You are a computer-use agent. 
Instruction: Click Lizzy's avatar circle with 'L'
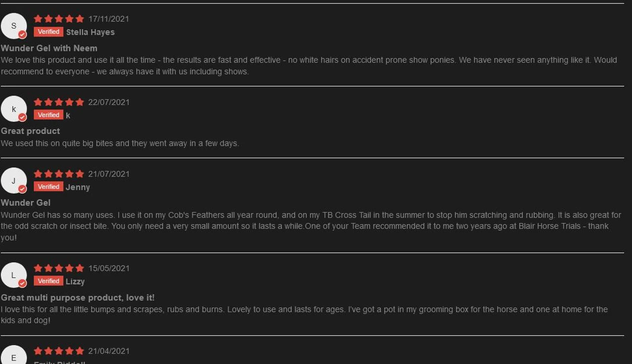(x=14, y=275)
